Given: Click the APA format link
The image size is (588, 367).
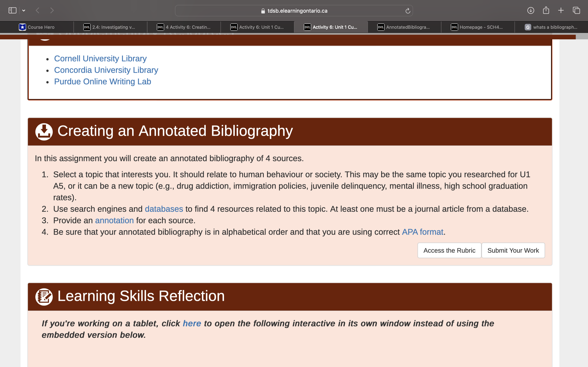Looking at the screenshot, I should point(422,232).
